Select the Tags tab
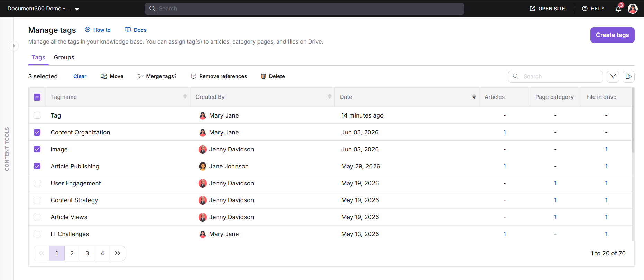This screenshot has width=644, height=280. point(38,57)
